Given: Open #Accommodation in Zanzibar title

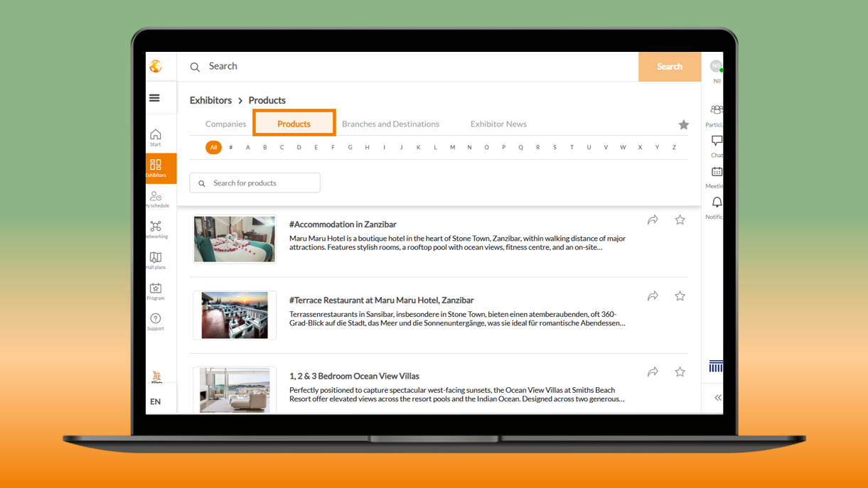Looking at the screenshot, I should [x=343, y=224].
